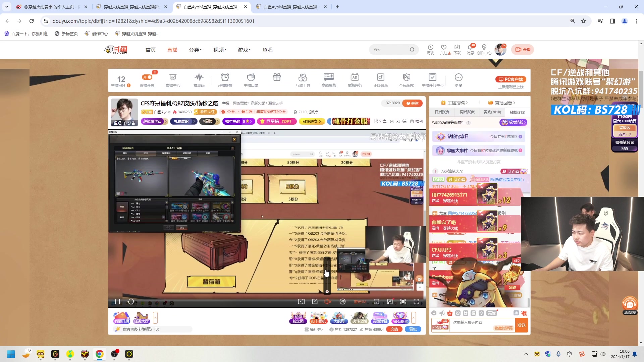644x362 pixels.
Task: Open the 礼物展馆 badge
Action: pyautogui.click(x=183, y=121)
